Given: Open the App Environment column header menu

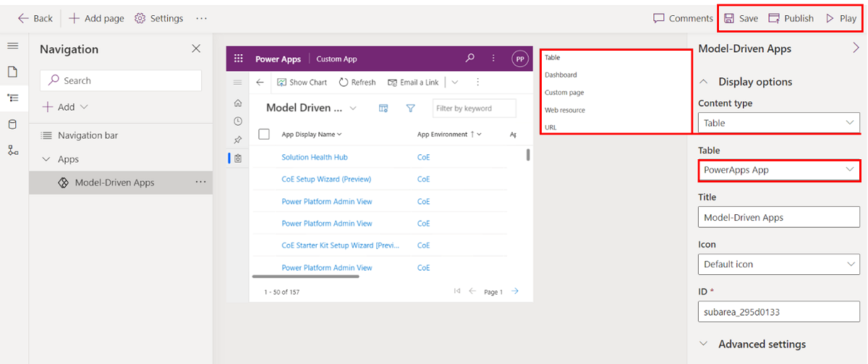Looking at the screenshot, I should coord(449,134).
